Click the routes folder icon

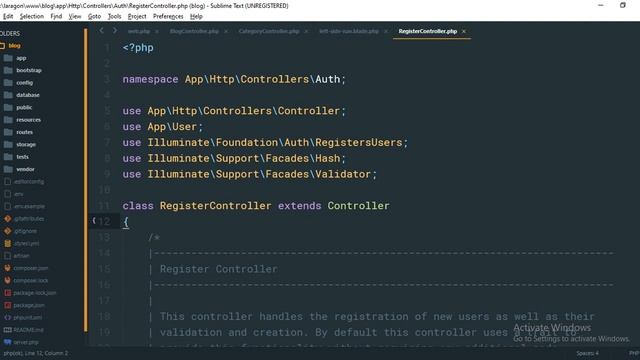tap(8, 132)
